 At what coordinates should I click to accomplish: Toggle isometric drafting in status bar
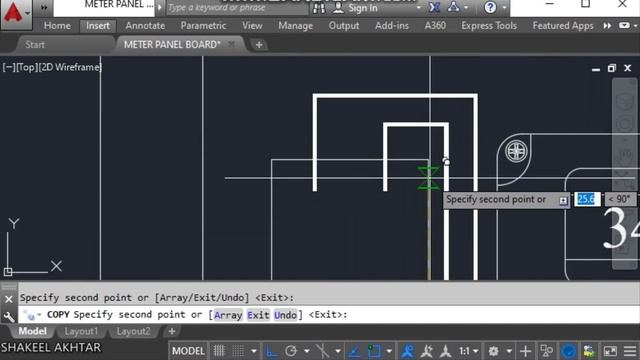pyautogui.click(x=322, y=351)
